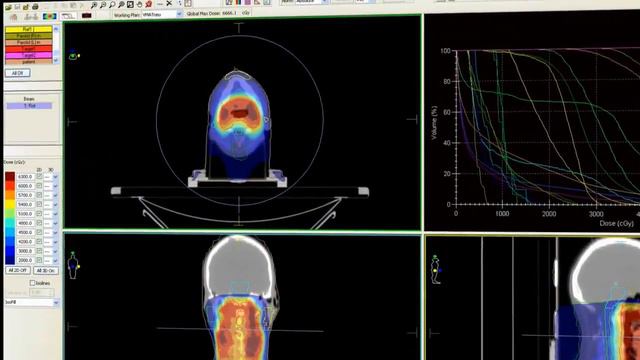Click the dark red 6300.0 dose color swatch

[10, 176]
